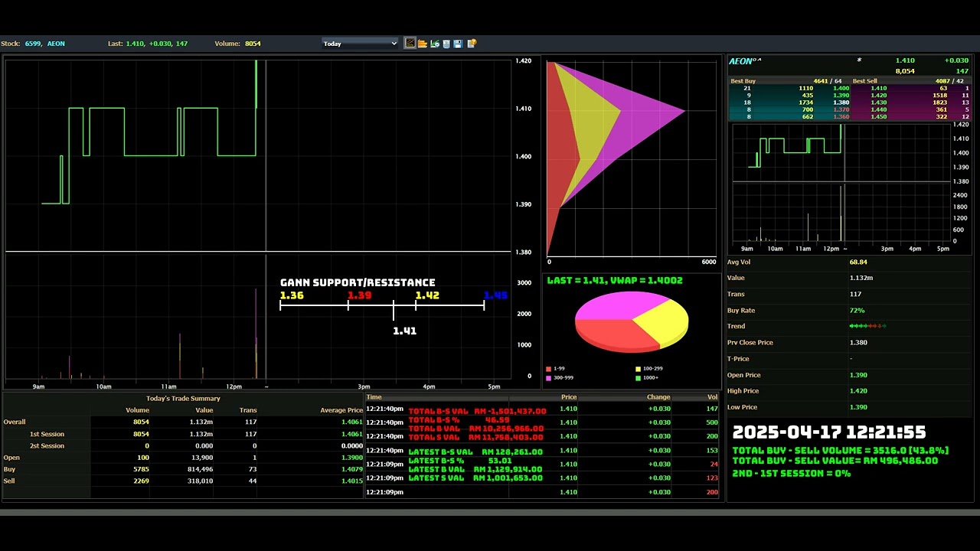Viewport: 980px width, 551px height.
Task: Click the Gann 1.36 support level label
Action: [x=292, y=295]
